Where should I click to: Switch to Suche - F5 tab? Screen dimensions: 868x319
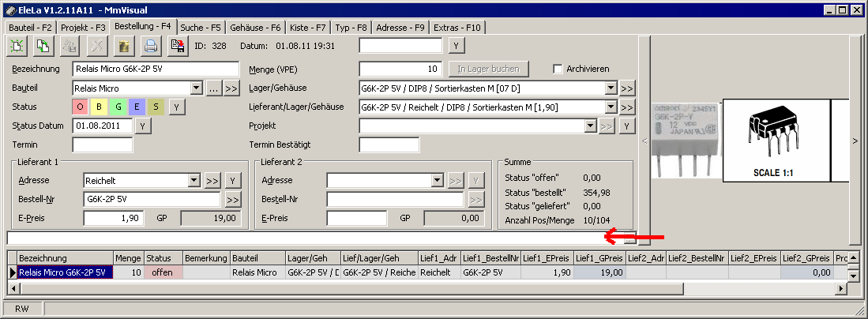(201, 28)
